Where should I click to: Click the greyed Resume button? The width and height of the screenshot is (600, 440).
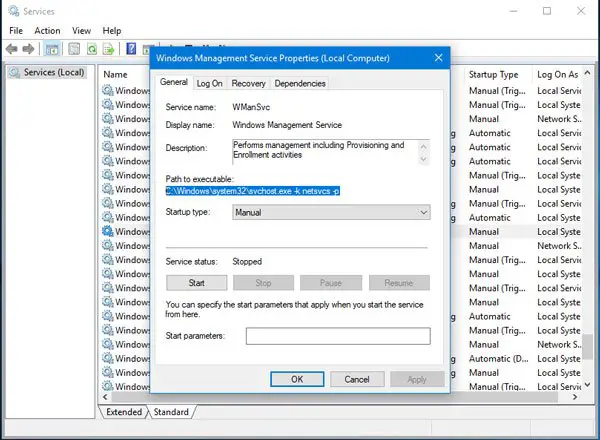coord(399,283)
